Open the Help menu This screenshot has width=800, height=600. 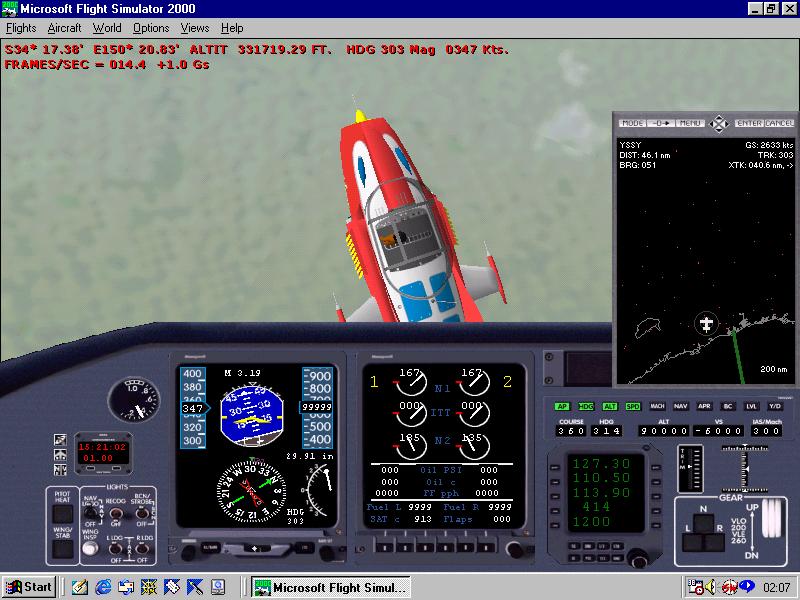tap(232, 28)
